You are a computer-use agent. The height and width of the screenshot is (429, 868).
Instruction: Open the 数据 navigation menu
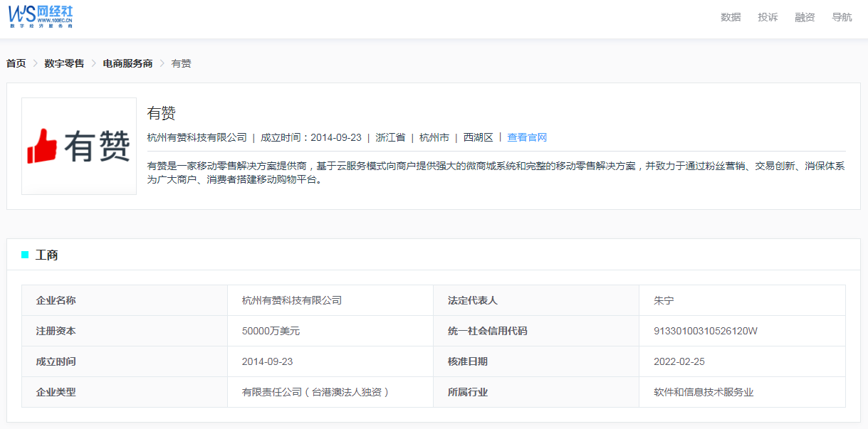[731, 17]
